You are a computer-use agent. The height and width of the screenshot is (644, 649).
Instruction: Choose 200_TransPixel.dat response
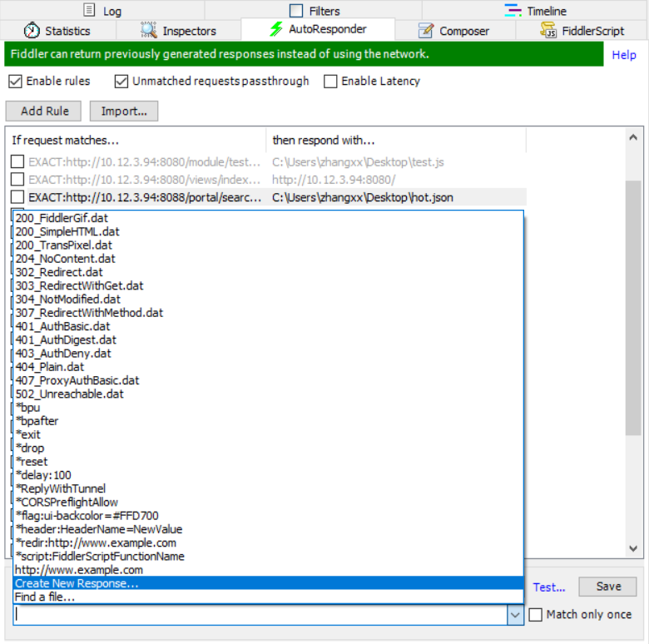[x=268, y=245]
